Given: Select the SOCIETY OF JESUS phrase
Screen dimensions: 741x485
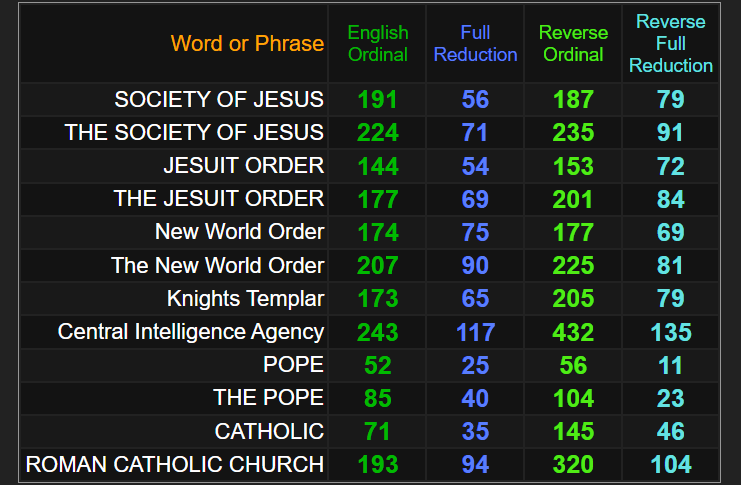Looking at the screenshot, I should tap(219, 99).
